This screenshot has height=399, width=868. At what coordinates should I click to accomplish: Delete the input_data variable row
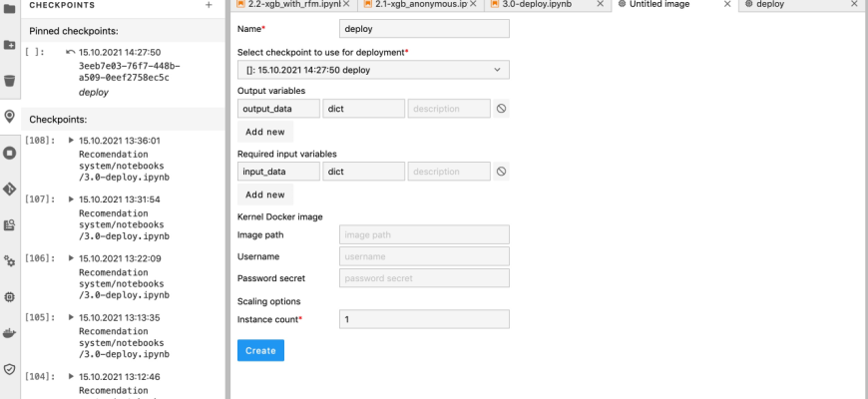502,172
